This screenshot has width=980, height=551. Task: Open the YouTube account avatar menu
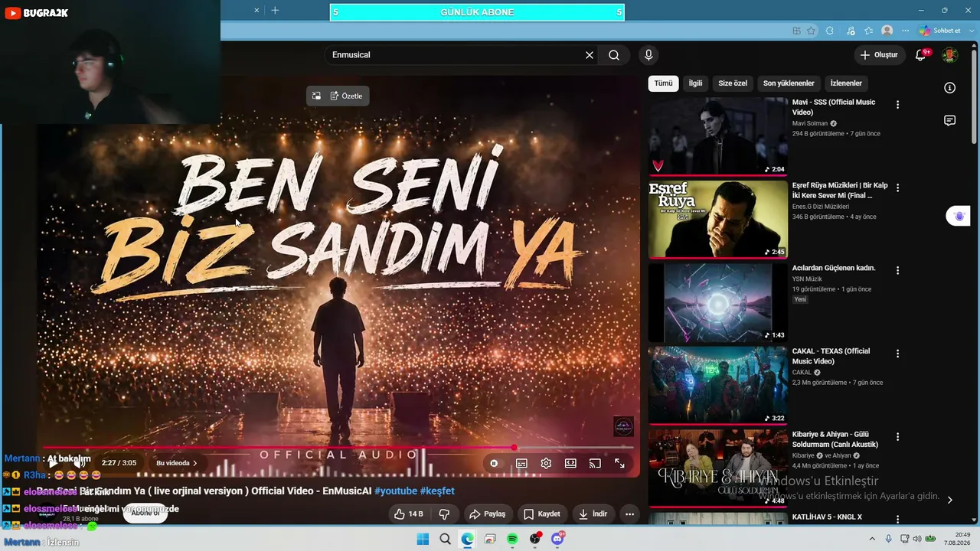coord(949,55)
